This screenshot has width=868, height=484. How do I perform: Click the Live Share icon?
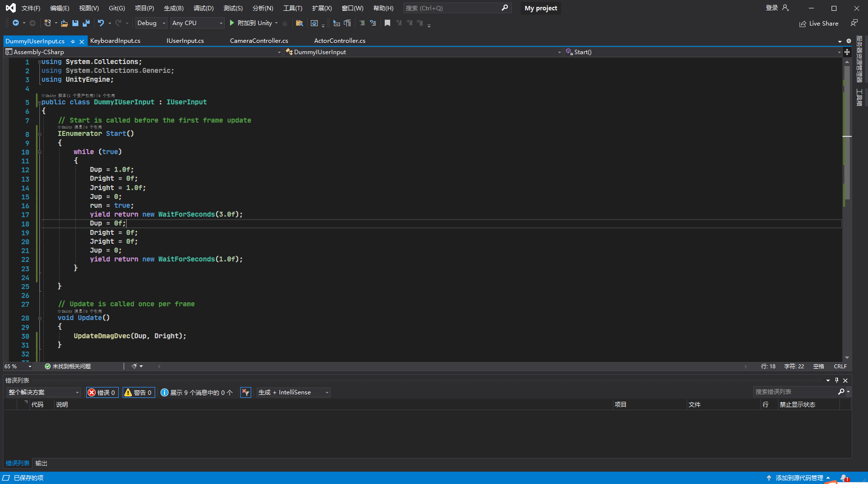(x=803, y=24)
